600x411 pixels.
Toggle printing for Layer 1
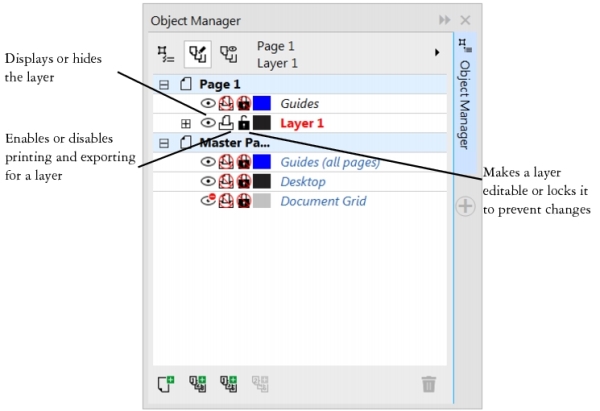pyautogui.click(x=226, y=123)
